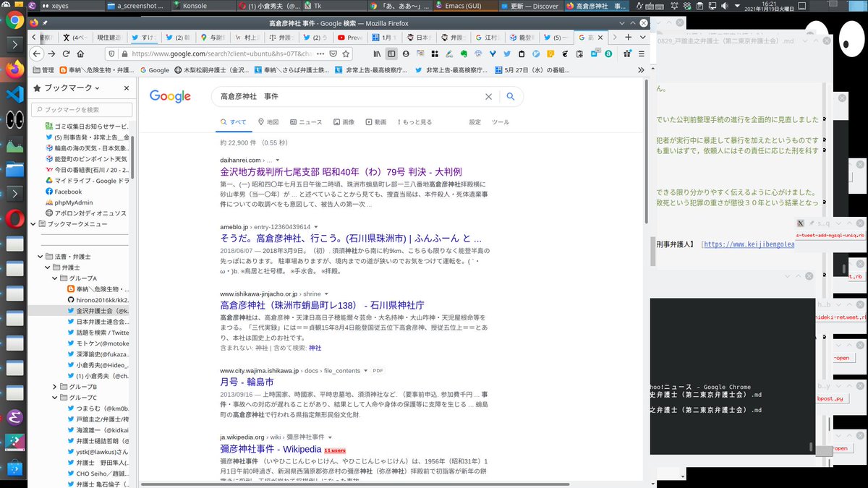Close the bookmarks sidebar
This screenshot has width=868, height=488.
[126, 88]
